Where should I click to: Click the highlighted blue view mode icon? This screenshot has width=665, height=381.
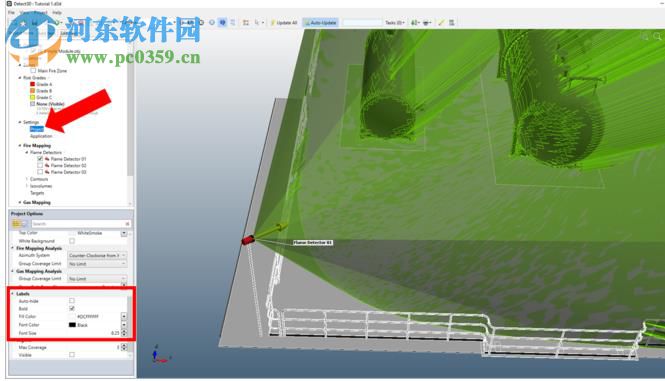point(222,22)
